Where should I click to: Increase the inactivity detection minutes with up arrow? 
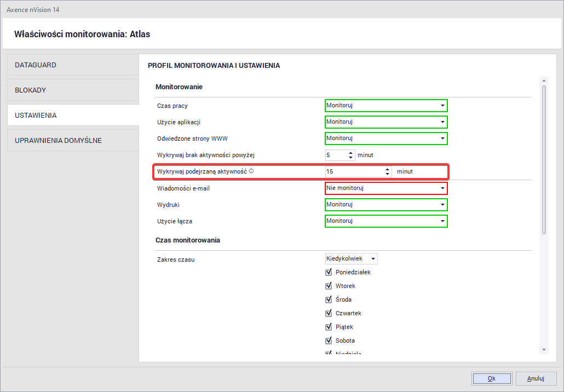351,152
